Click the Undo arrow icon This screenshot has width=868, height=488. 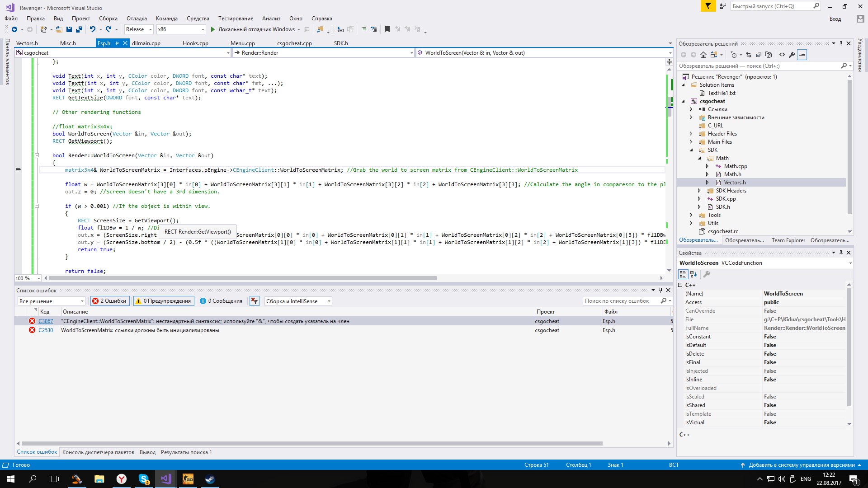click(x=92, y=29)
